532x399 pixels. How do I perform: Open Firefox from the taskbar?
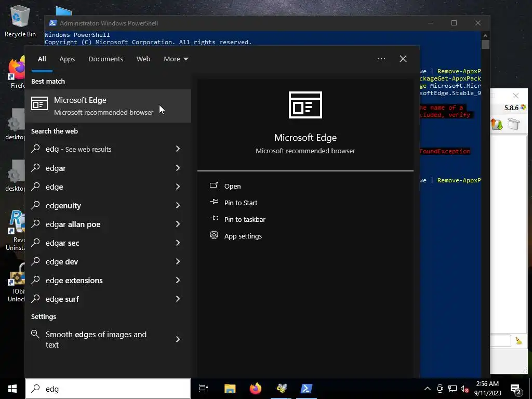[256, 389]
